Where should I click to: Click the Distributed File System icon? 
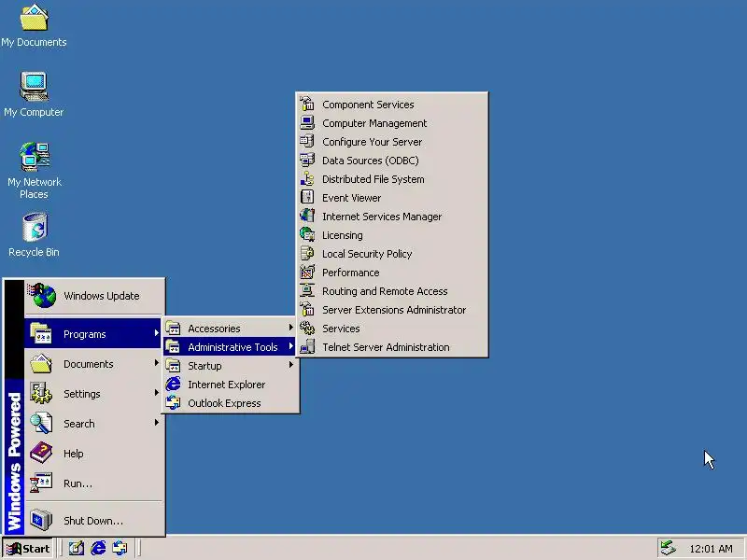pyautogui.click(x=307, y=178)
